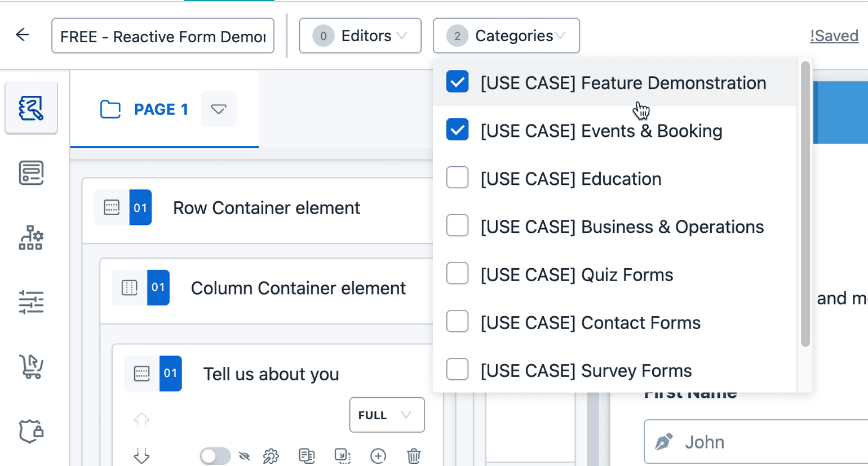Open the conditional logic workflow icon
Screen dimensions: 868x466
31,238
